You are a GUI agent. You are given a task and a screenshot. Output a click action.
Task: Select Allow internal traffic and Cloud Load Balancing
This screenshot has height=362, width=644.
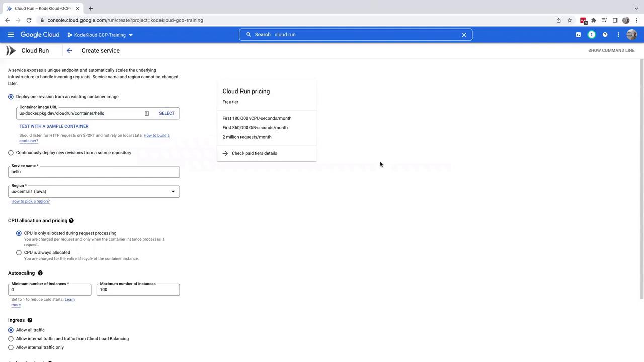point(11,339)
